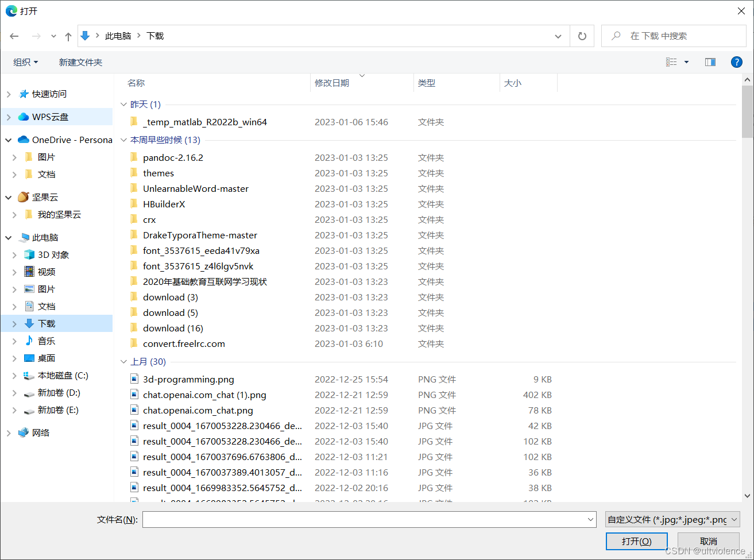Click the 取消 button
Screen dimensions: 754x560
point(709,541)
